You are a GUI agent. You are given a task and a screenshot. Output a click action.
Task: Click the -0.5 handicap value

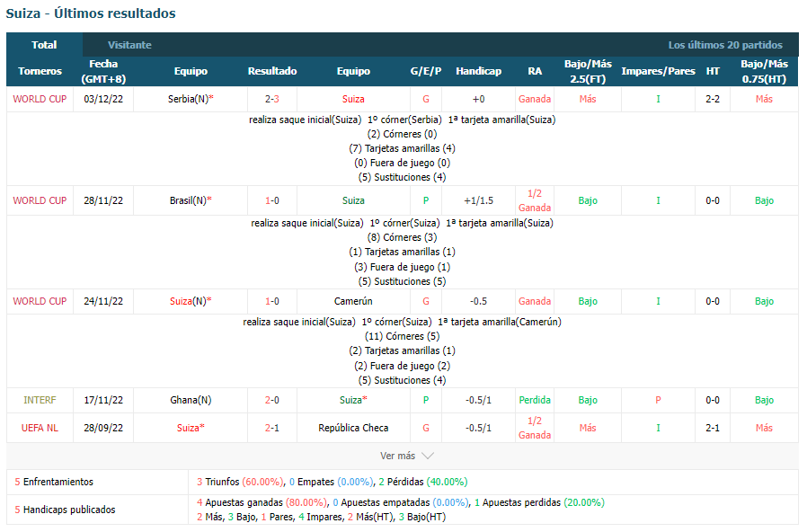479,301
